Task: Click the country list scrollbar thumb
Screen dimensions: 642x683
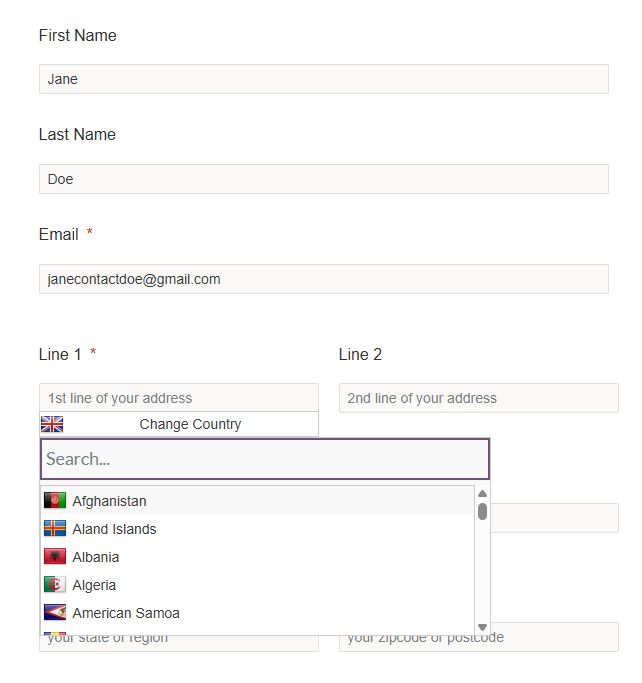Action: click(x=483, y=511)
